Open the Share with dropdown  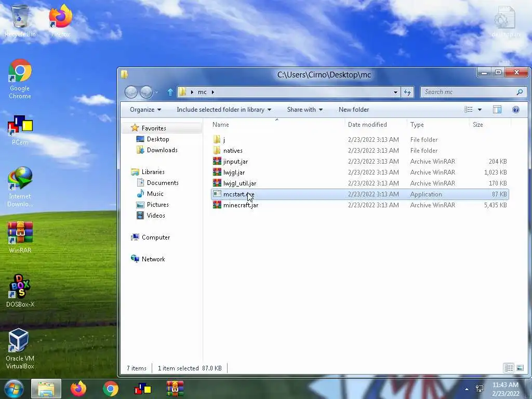click(x=304, y=110)
